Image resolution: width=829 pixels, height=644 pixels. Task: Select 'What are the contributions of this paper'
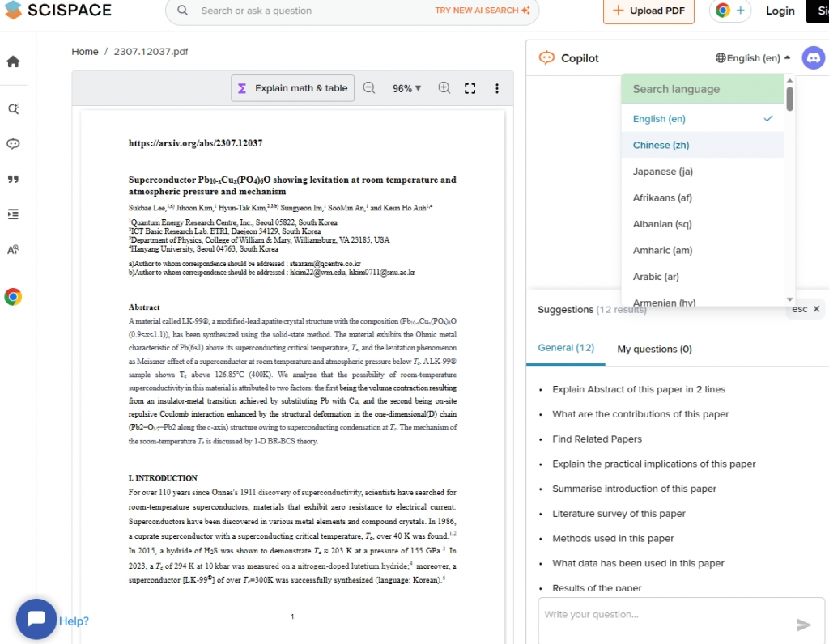640,414
